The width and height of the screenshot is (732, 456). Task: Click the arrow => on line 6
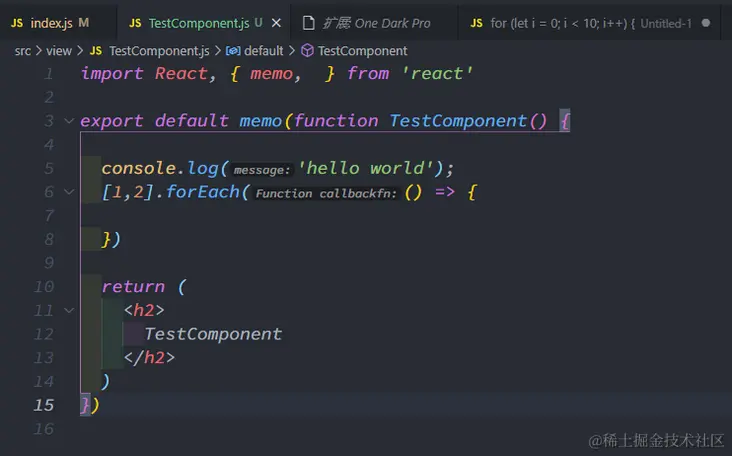pos(444,192)
